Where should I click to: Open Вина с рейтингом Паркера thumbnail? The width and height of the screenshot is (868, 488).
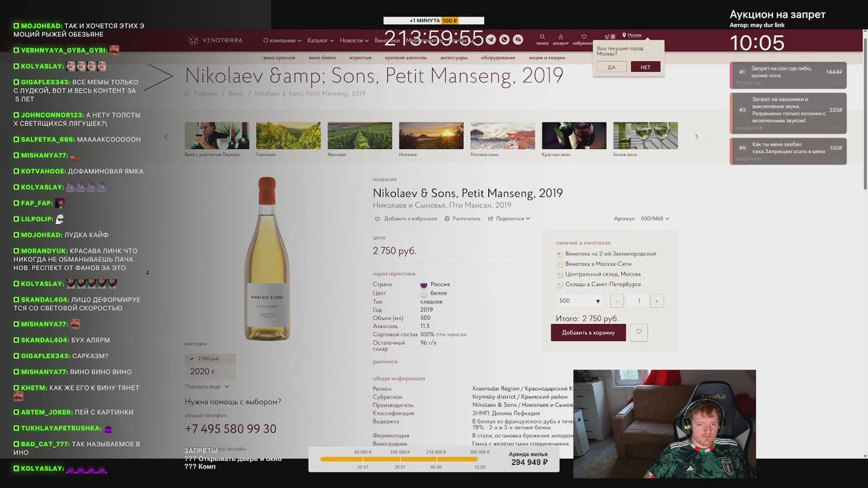(x=217, y=136)
